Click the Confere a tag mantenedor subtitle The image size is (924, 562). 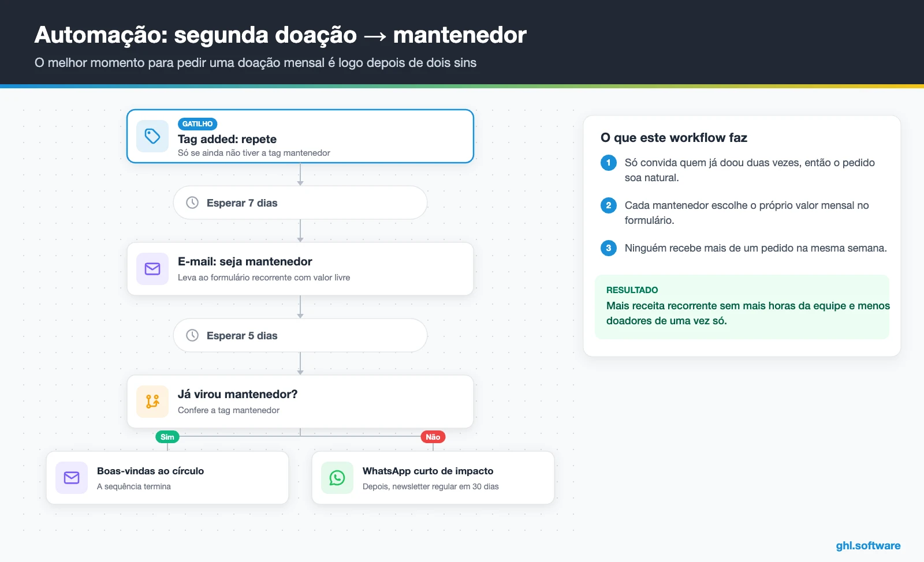pos(229,410)
